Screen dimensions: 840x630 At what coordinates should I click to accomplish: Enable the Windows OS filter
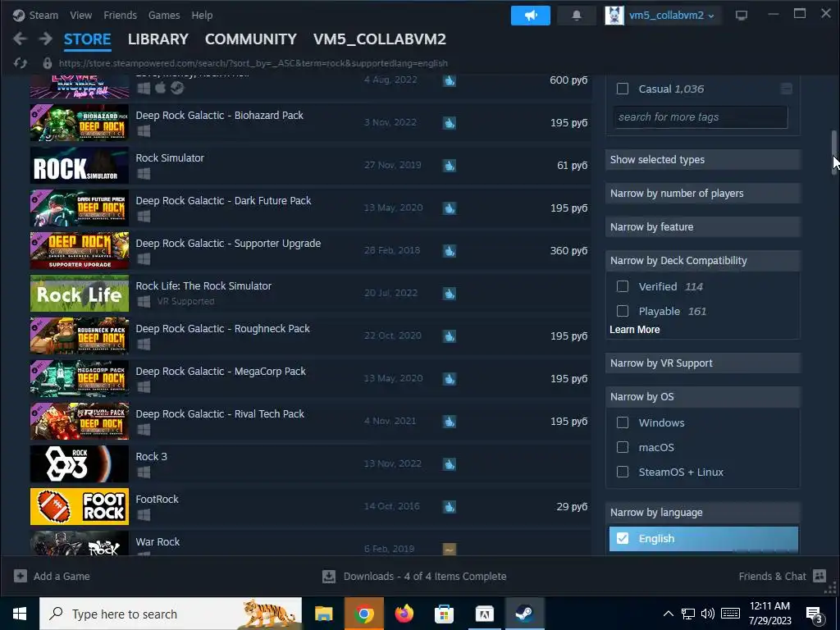click(623, 422)
